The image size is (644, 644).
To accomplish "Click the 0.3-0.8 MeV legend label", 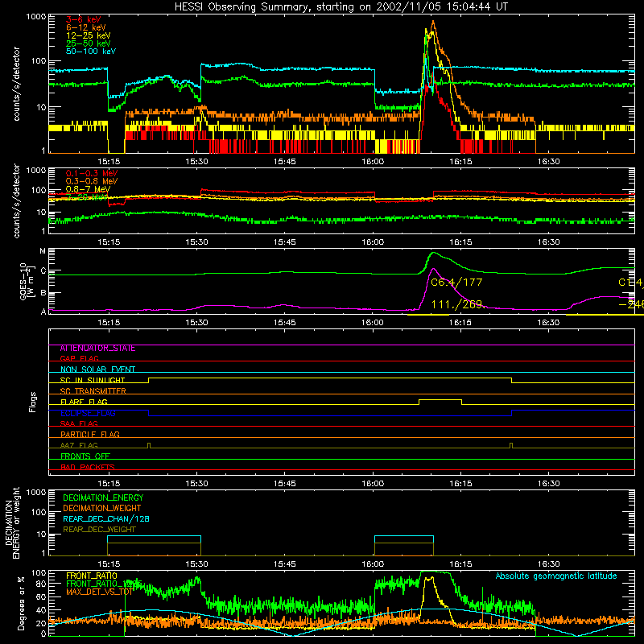I will [x=92, y=181].
